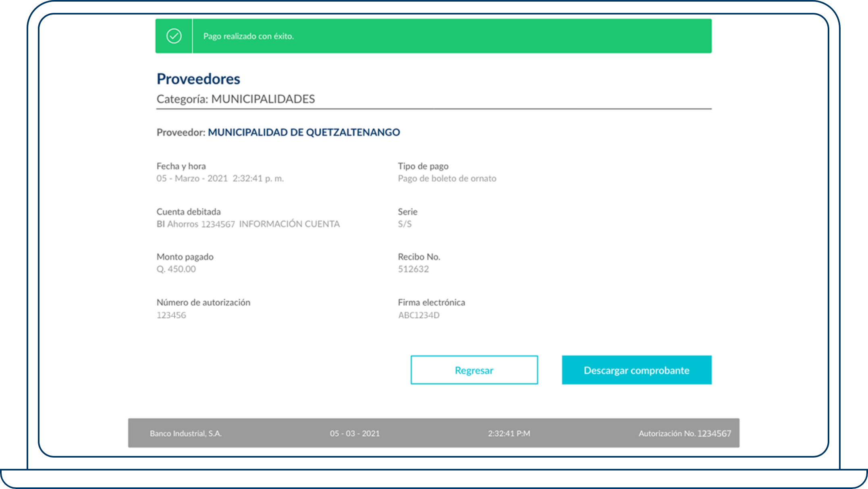
Task: Click footer time '2:32:41 P:M'
Action: [x=509, y=433]
